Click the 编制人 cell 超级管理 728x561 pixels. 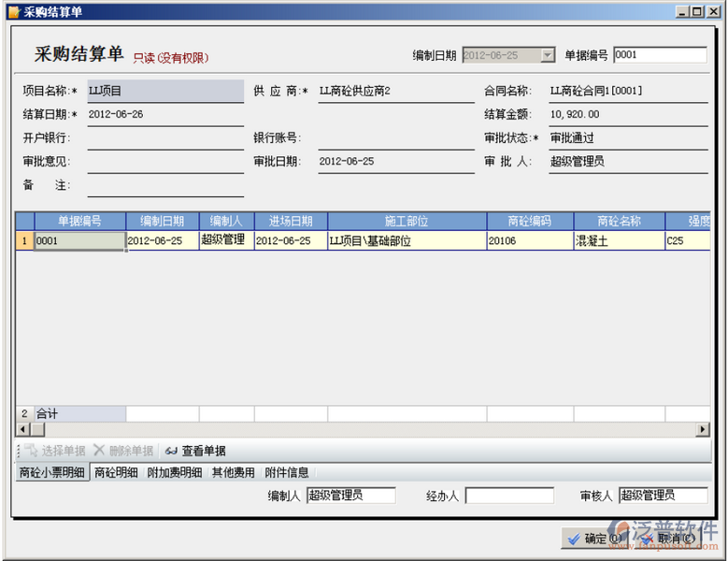[x=226, y=240]
